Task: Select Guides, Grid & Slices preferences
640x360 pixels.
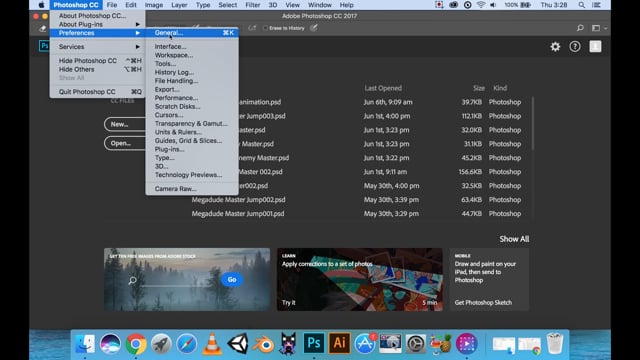Action: point(192,140)
